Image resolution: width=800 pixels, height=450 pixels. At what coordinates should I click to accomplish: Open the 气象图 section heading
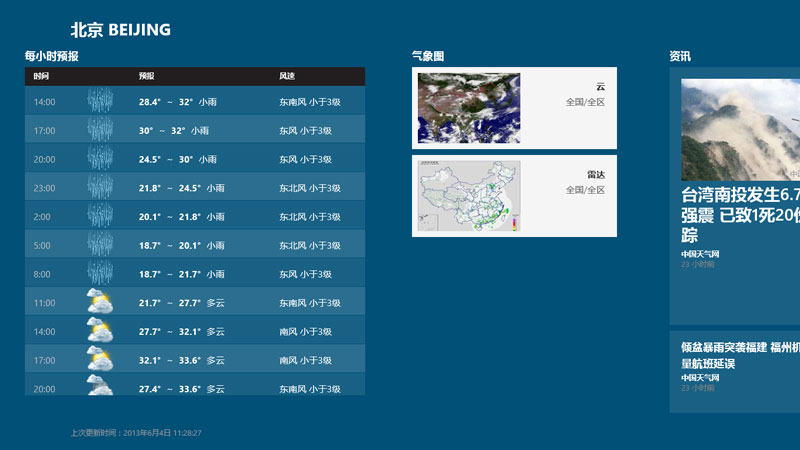tap(428, 56)
